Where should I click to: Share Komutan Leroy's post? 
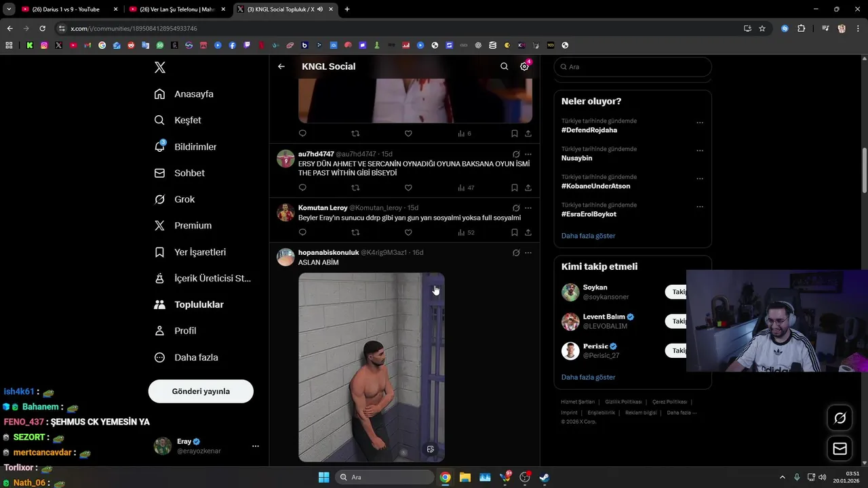[528, 232]
